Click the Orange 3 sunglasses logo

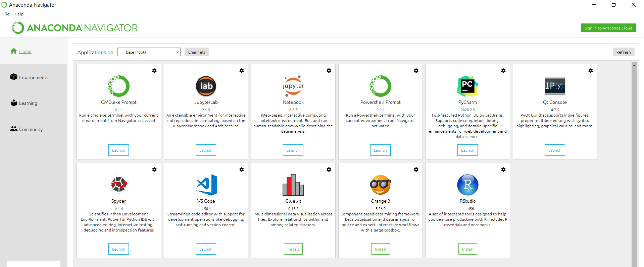381,185
